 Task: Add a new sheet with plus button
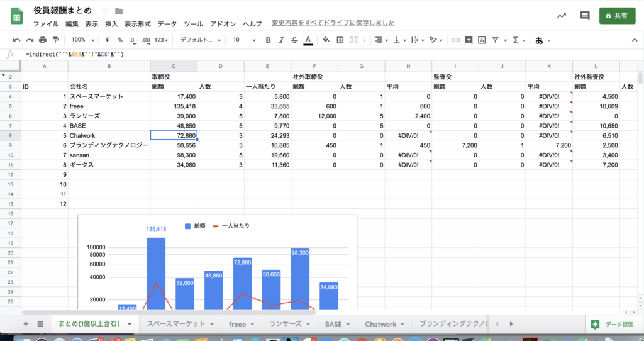[x=26, y=324]
